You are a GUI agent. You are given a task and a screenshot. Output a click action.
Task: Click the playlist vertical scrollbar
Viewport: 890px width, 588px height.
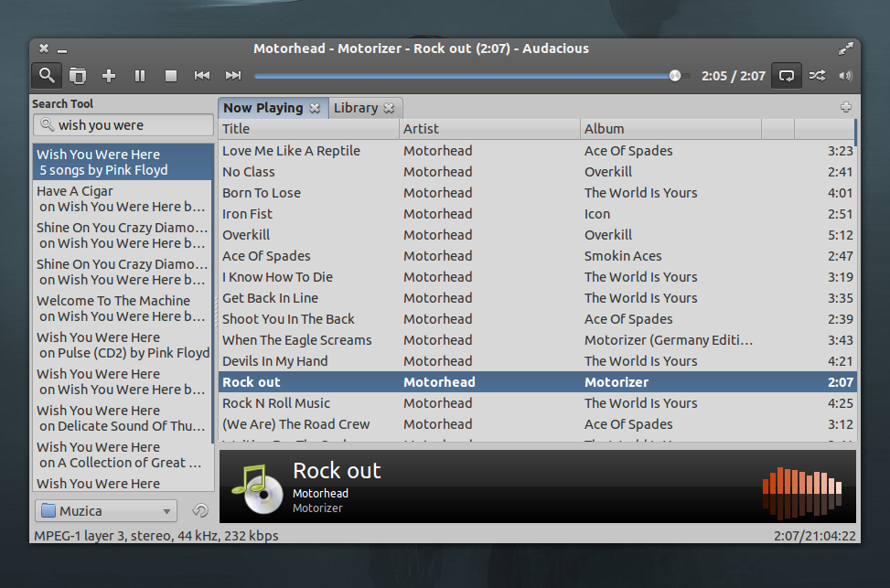coord(855,132)
